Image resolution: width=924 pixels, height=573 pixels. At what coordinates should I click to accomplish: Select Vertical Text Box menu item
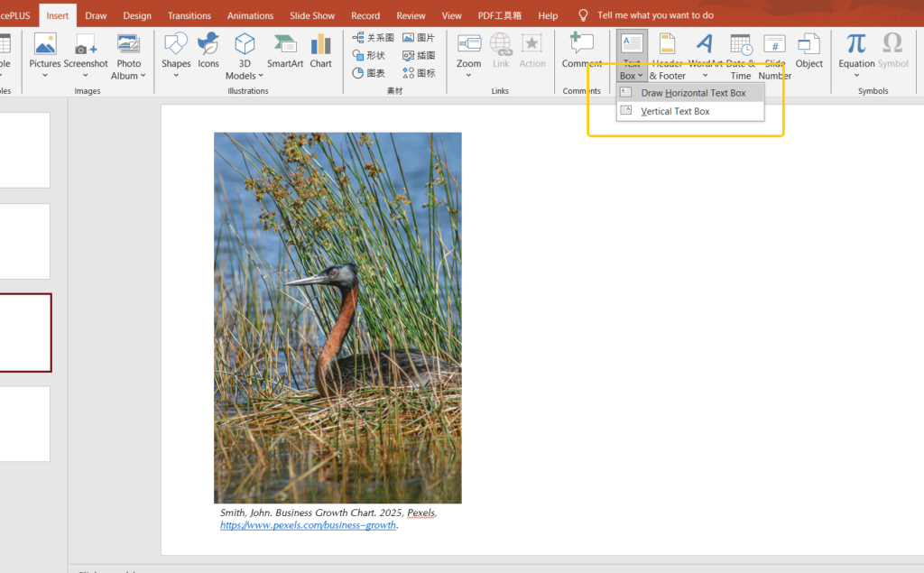tap(675, 111)
